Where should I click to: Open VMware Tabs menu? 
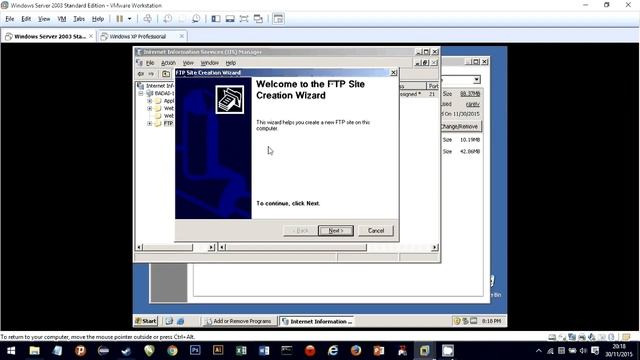pyautogui.click(x=79, y=19)
